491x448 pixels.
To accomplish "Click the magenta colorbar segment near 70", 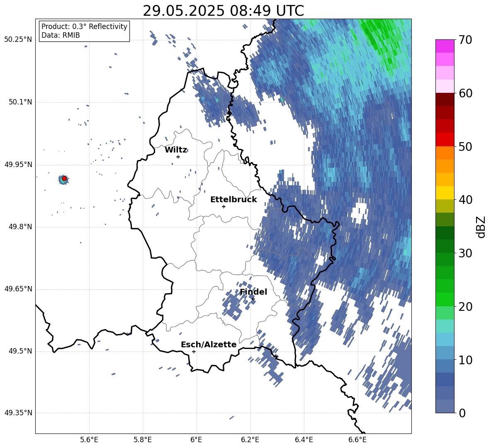I will [x=445, y=46].
